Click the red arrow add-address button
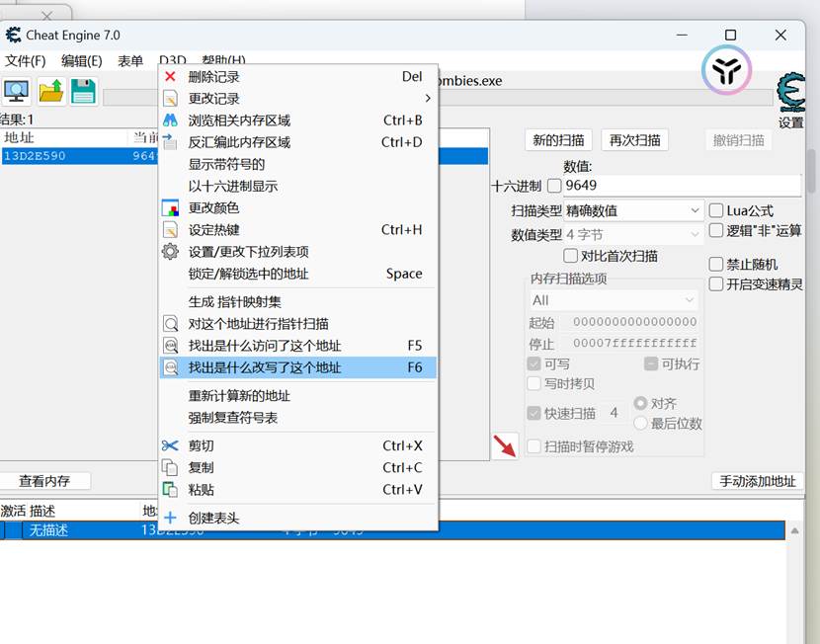820x644 pixels. pyautogui.click(x=505, y=446)
